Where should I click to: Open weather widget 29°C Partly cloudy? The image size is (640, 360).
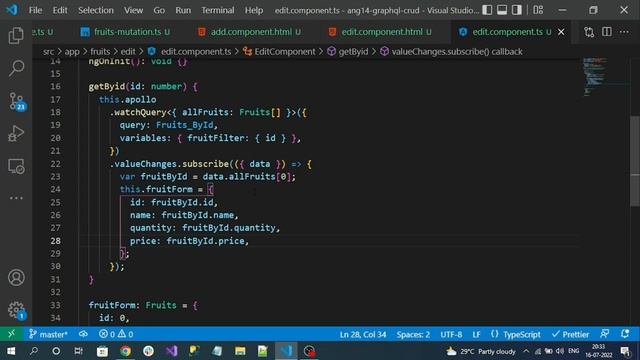pos(481,351)
